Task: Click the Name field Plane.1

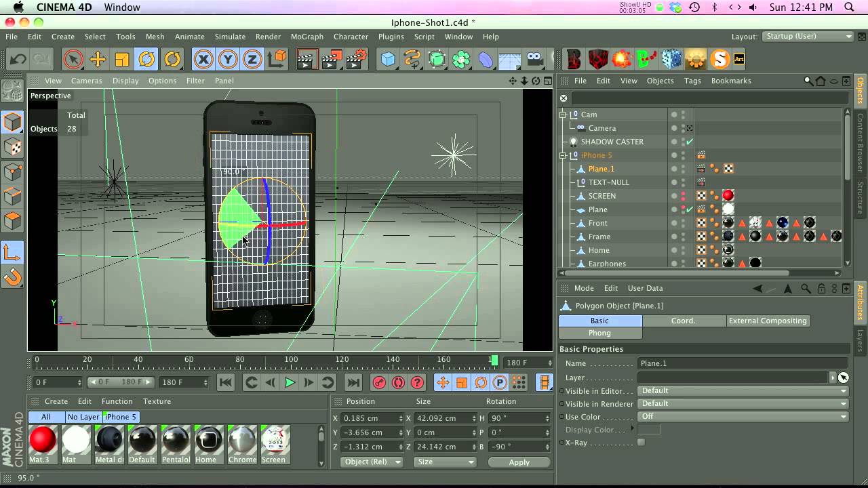Action: pos(743,363)
